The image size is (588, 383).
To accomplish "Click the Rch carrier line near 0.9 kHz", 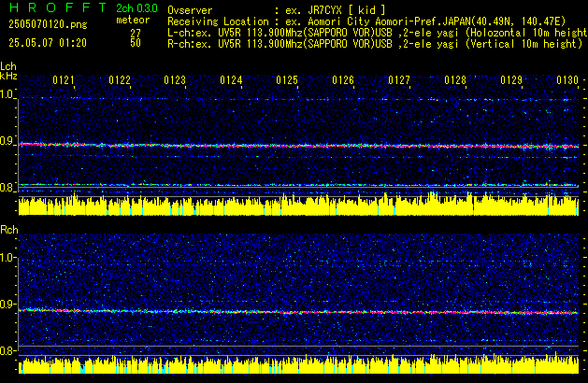I will click(x=298, y=312).
